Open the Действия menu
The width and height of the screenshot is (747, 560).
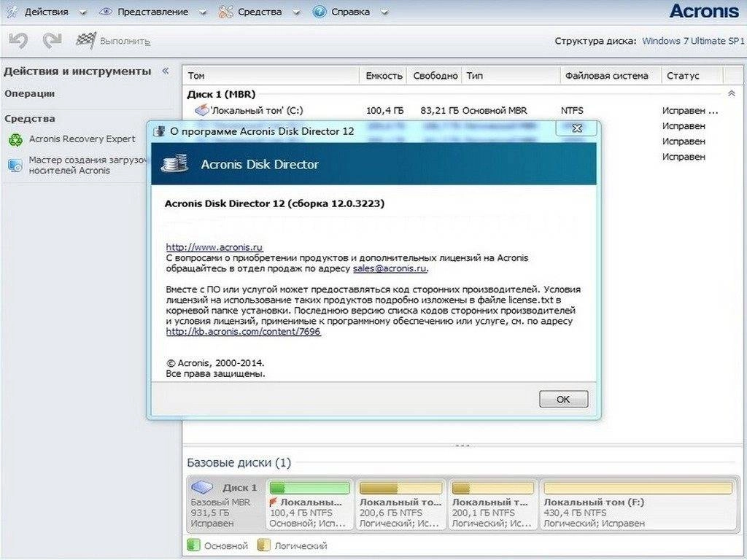pyautogui.click(x=46, y=12)
